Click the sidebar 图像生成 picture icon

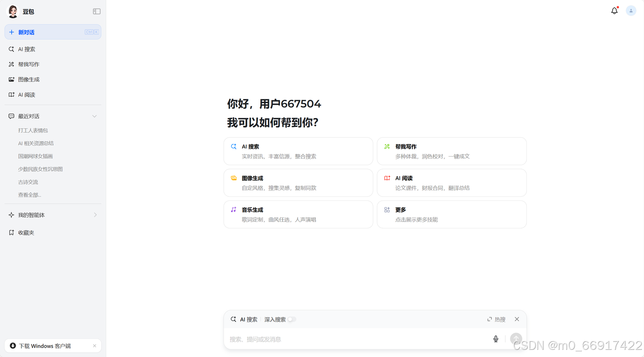(12, 80)
